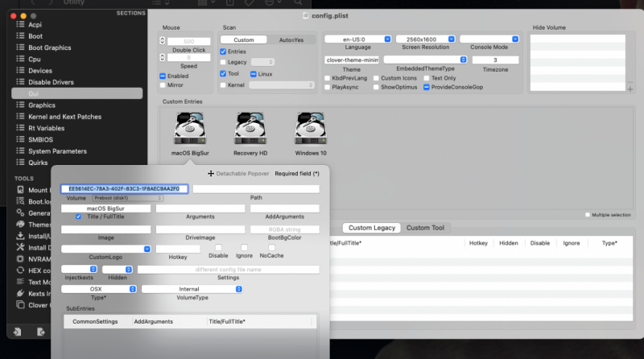Open the Boot Graphics section
The width and height of the screenshot is (644, 359).
50,47
